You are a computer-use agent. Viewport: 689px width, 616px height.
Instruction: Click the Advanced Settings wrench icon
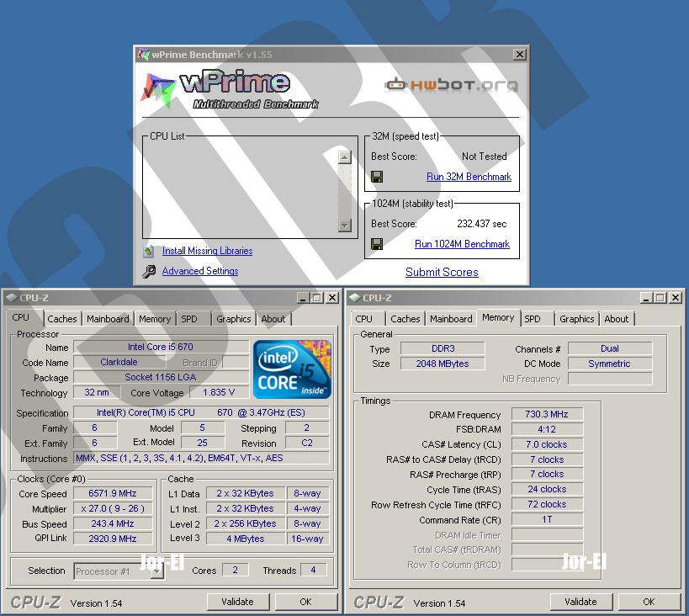pos(149,271)
